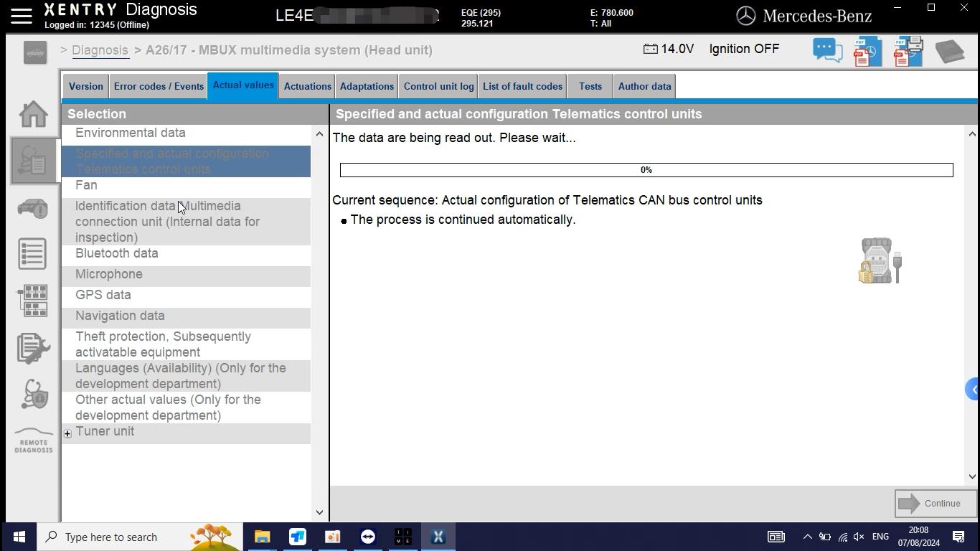Select the Fan list item

tap(187, 186)
